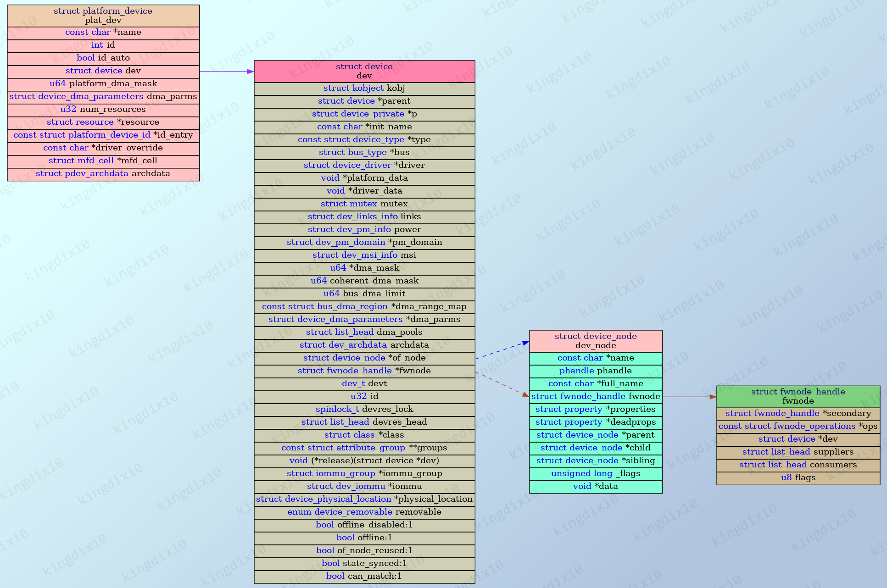Click the pink 'struct device dev' header
887x588 pixels.
[364, 71]
